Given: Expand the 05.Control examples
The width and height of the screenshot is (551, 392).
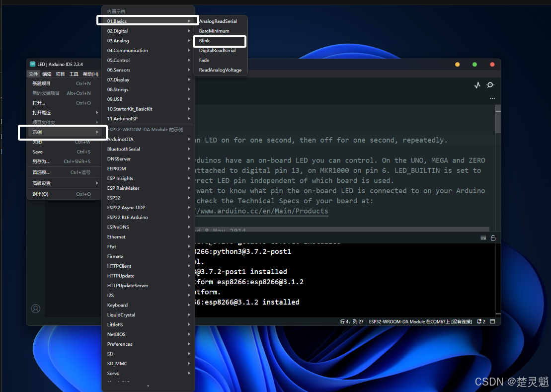Looking at the screenshot, I should [148, 61].
